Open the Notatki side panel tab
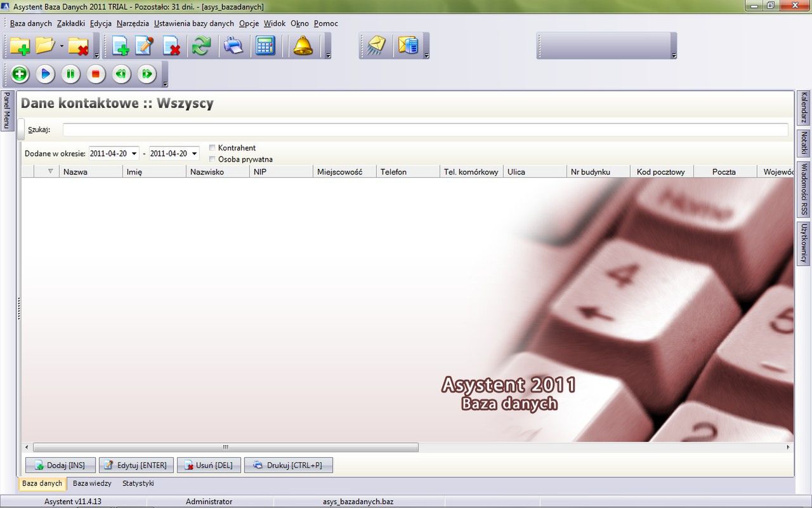 tap(804, 143)
